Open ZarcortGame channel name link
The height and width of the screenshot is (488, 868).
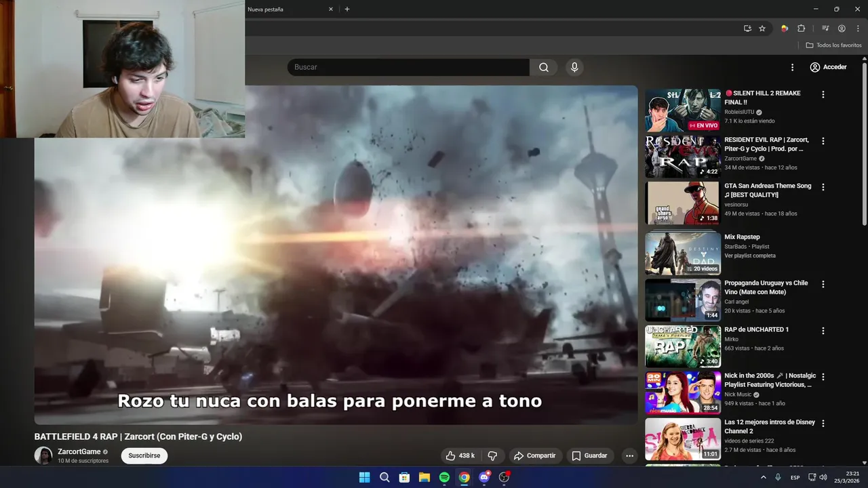79,451
